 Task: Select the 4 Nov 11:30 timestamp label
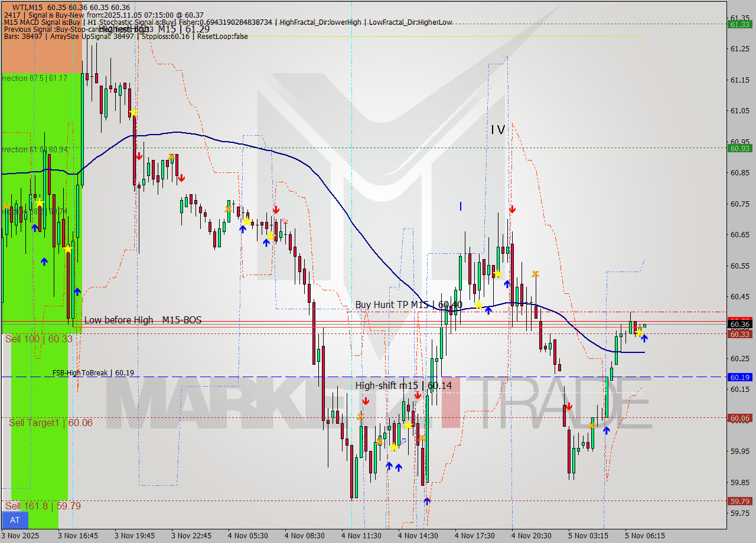pos(361,535)
